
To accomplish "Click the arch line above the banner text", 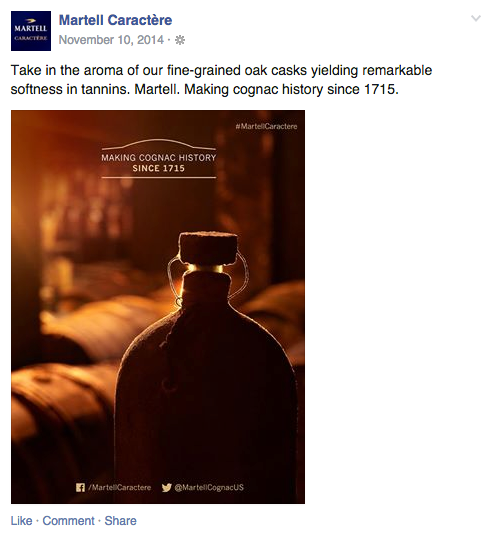I will [159, 144].
